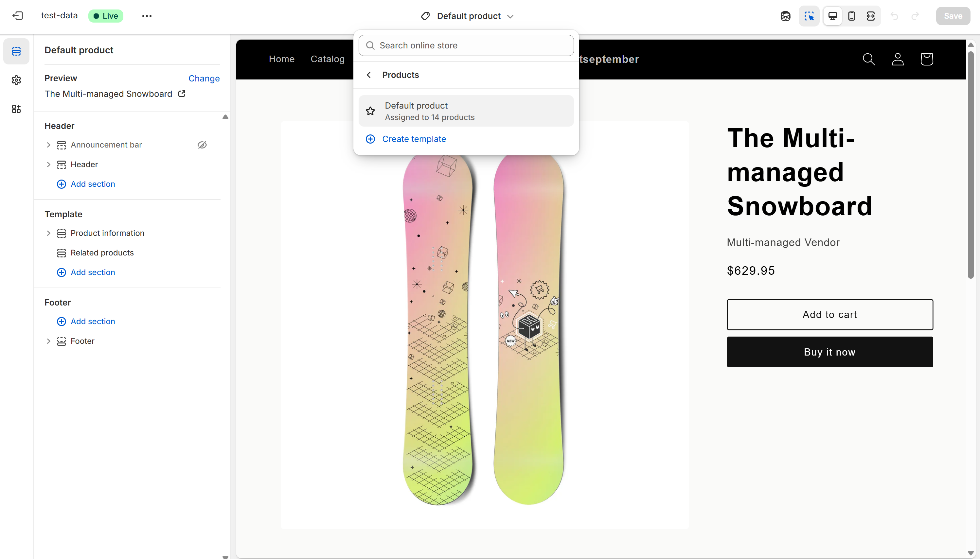Viewport: 980px width, 559px height.
Task: Go back from the Products menu
Action: click(x=369, y=75)
